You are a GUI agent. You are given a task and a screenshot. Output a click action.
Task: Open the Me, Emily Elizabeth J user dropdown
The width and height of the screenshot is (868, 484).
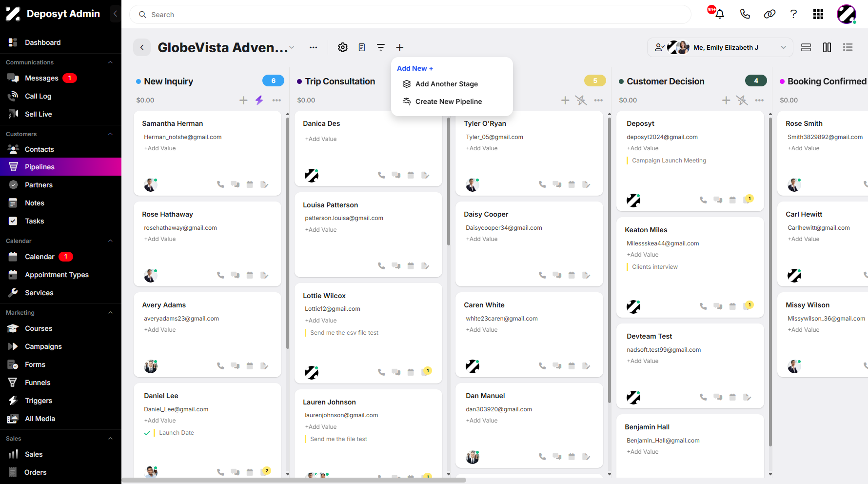pyautogui.click(x=720, y=47)
